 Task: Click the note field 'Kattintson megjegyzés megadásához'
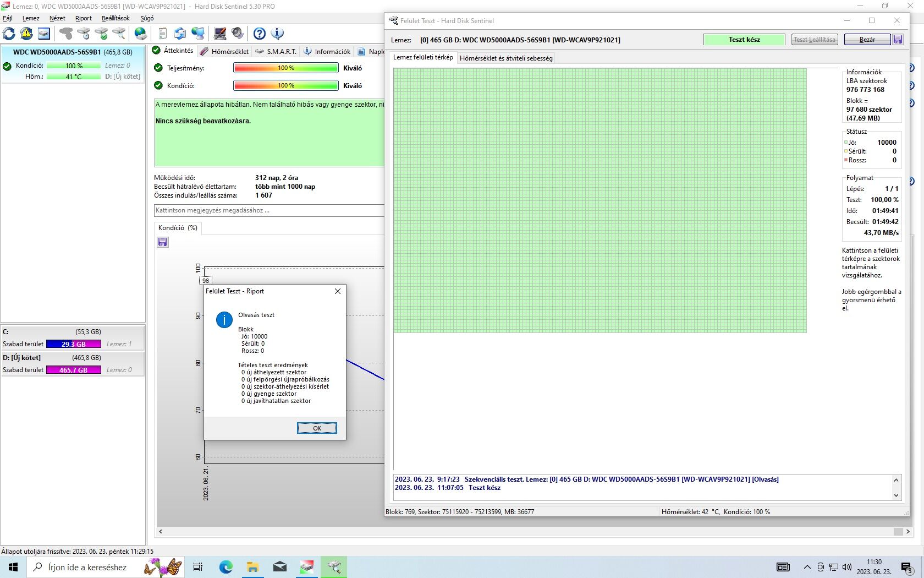(269, 210)
